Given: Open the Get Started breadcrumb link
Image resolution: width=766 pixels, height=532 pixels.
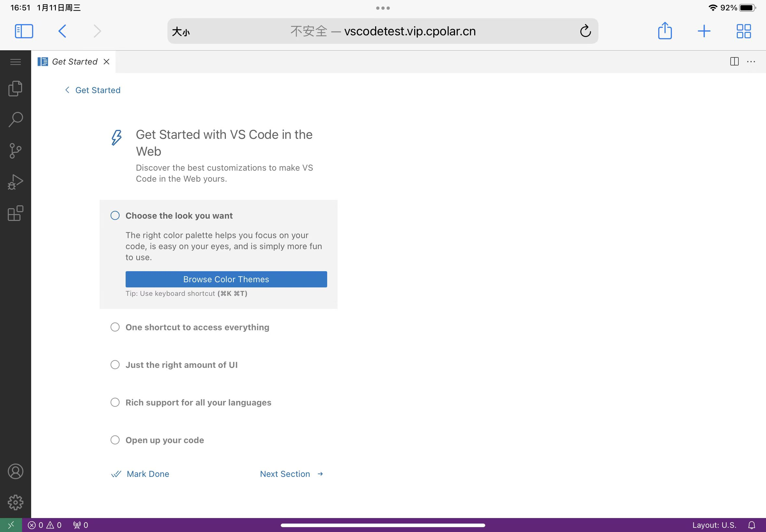Looking at the screenshot, I should [98, 90].
